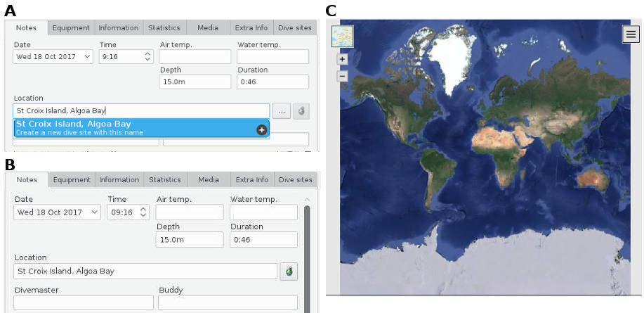Open the Extra Info tab in panel A
The width and height of the screenshot is (644, 313).
pos(251,28)
